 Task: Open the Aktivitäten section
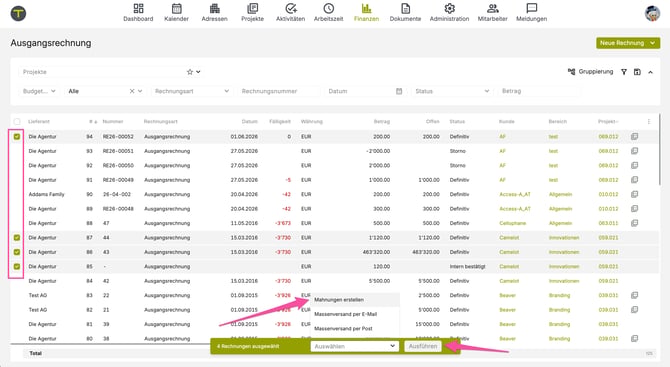tap(291, 12)
